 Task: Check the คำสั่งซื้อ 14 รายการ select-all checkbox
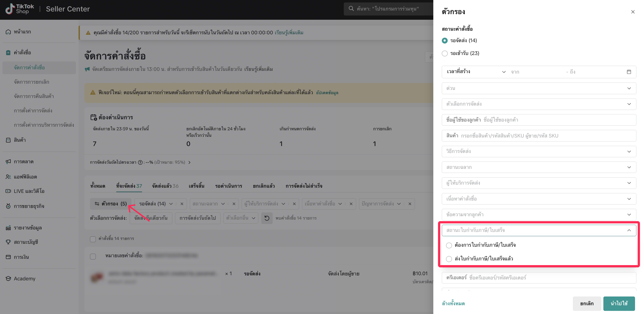click(93, 239)
